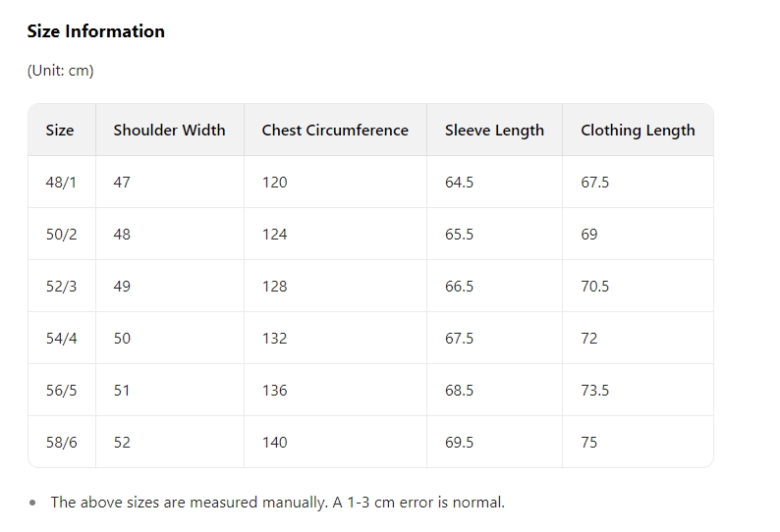Select the 48/1 size row cell
Screen dimensions: 780x532
(61, 182)
